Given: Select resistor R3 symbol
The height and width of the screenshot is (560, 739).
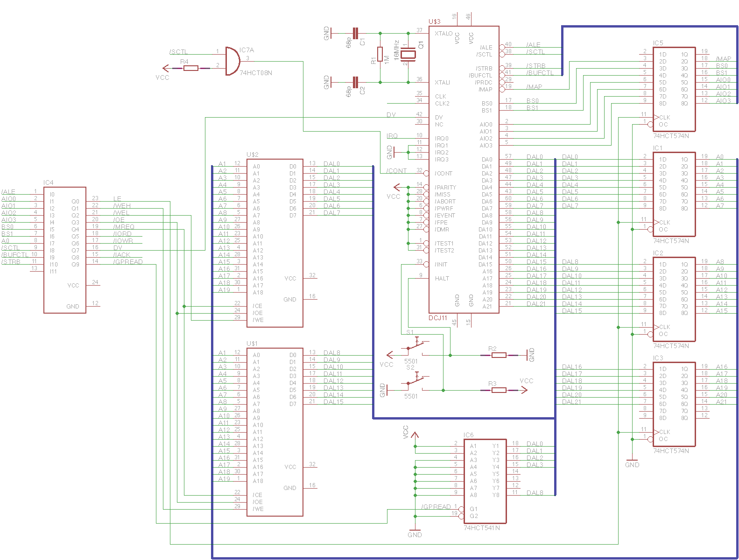Looking at the screenshot, I should (499, 390).
